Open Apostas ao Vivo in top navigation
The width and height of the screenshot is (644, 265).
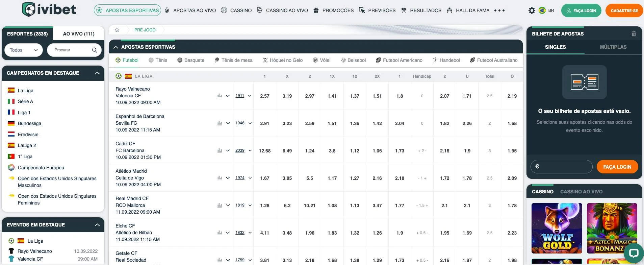[190, 10]
